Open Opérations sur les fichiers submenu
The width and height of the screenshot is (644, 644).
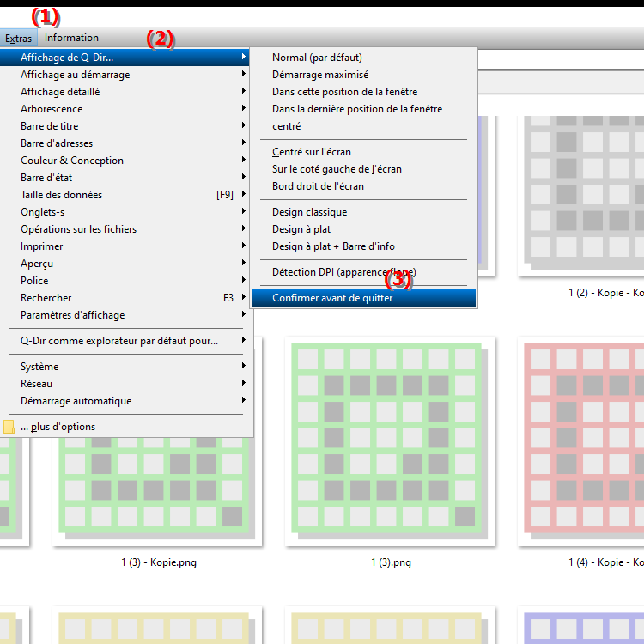[125, 229]
